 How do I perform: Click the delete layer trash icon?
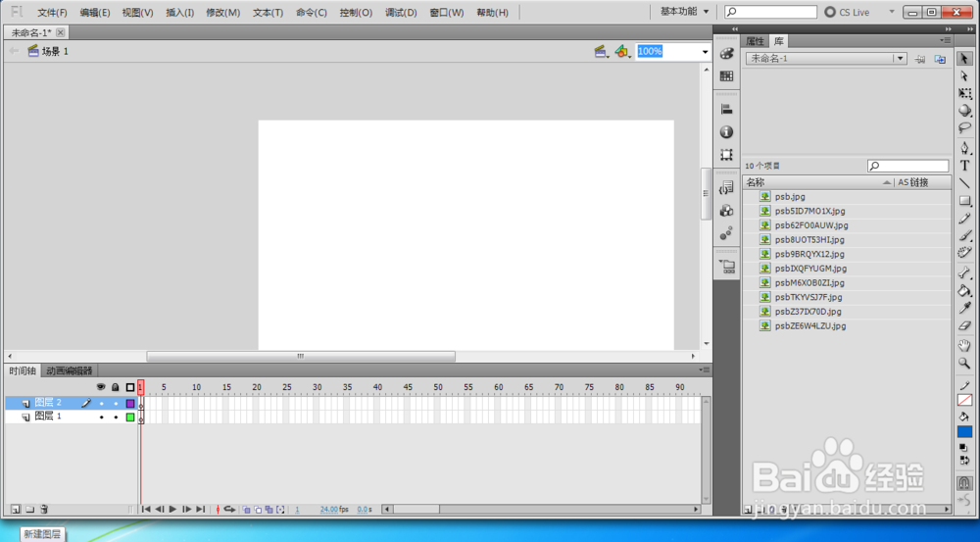[x=44, y=510]
